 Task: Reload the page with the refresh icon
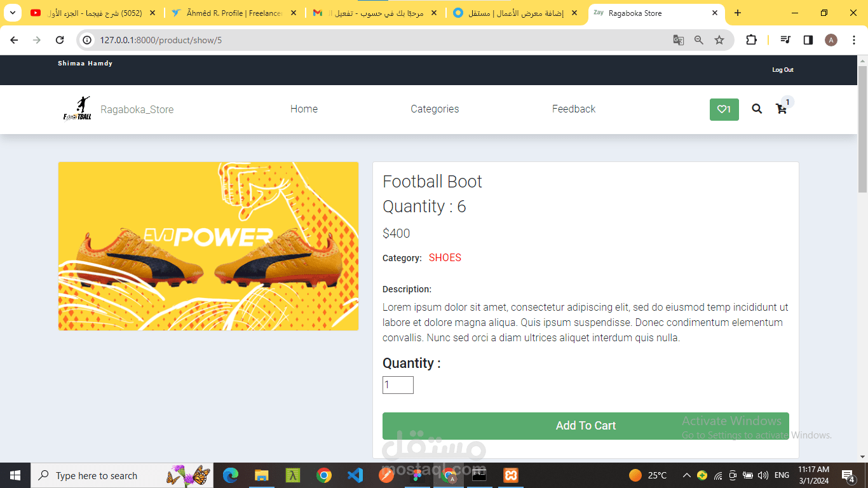pos(60,40)
